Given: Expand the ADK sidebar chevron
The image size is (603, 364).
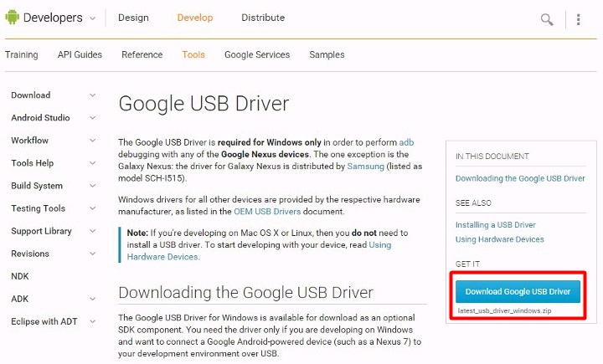Looking at the screenshot, I should 93,299.
